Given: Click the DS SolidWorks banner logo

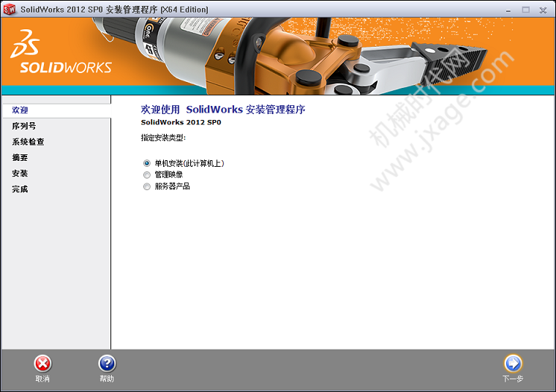Looking at the screenshot, I should pyautogui.click(x=61, y=52).
